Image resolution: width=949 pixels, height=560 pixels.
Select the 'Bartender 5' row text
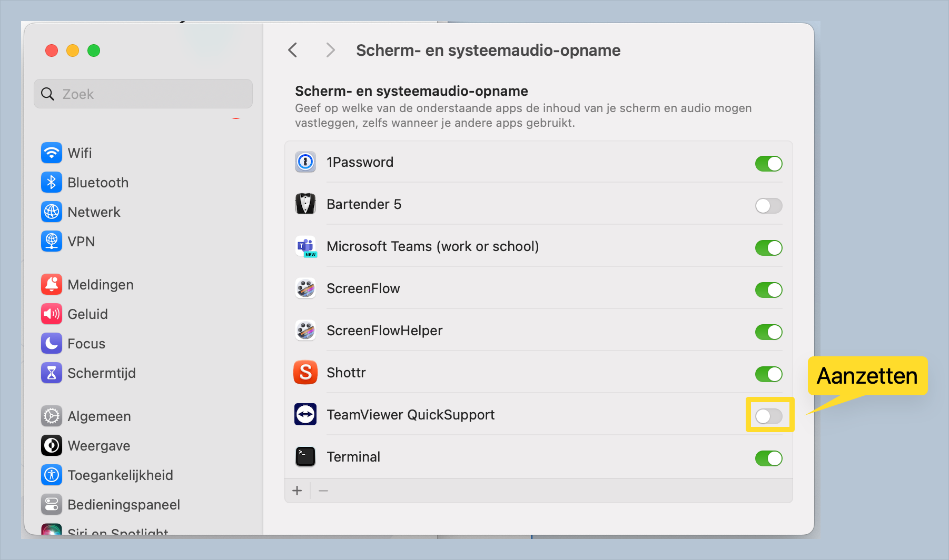(364, 204)
